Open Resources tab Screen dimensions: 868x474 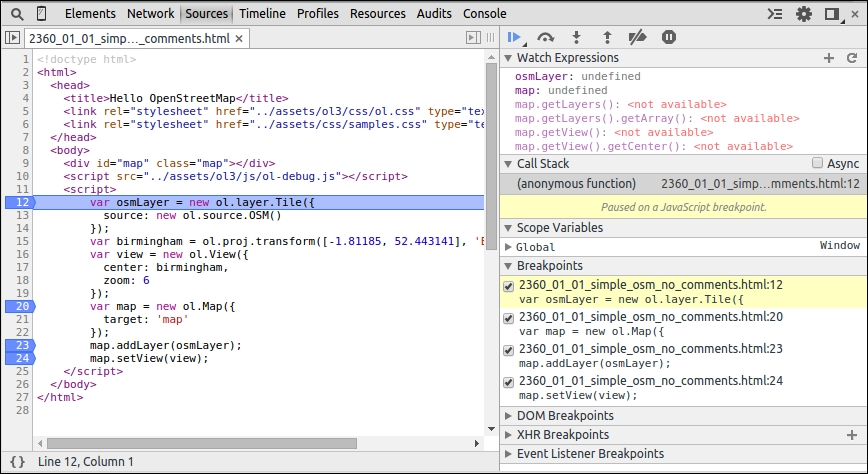click(378, 14)
